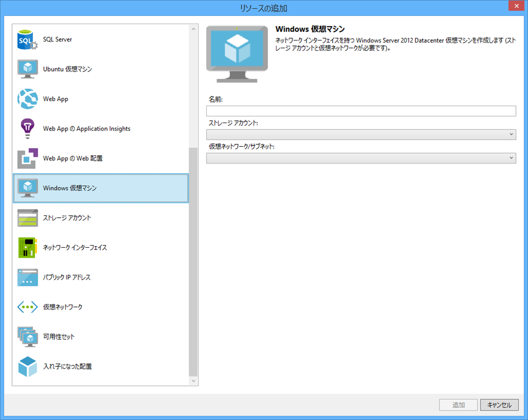Viewport: 528px width, 420px height.
Task: Pick the 可用性セット stacked monitors icon
Action: [27, 336]
